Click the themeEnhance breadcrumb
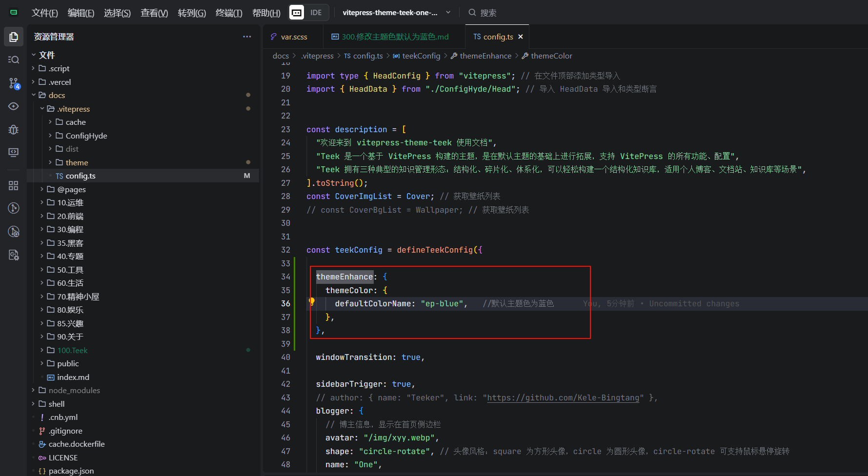The height and width of the screenshot is (476, 868). click(x=485, y=56)
